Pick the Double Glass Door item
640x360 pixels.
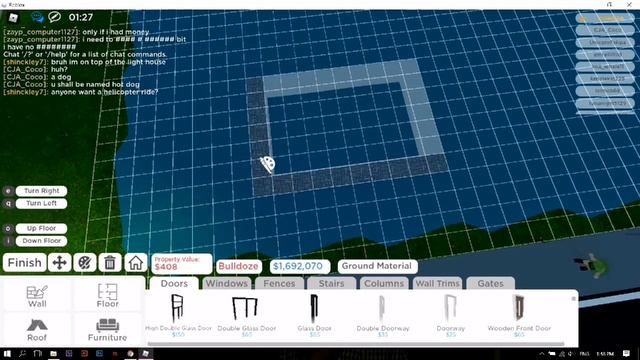click(x=247, y=315)
